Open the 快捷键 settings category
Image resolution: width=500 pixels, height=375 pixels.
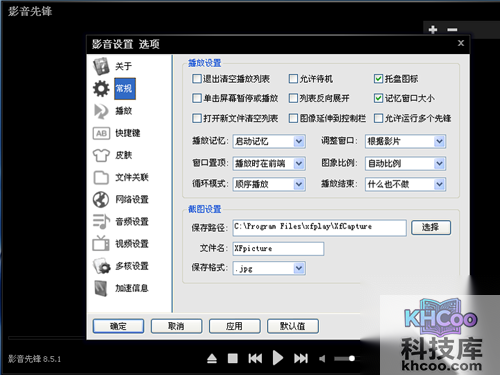point(128,133)
